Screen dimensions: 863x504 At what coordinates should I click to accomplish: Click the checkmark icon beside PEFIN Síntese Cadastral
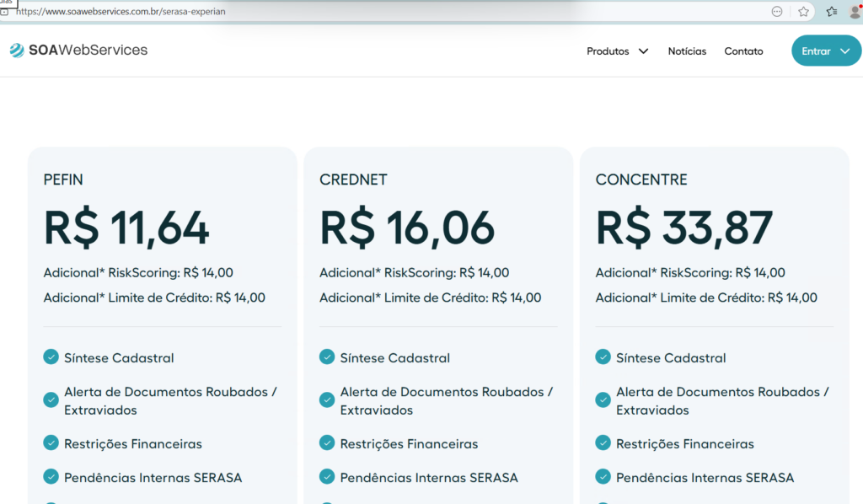pyautogui.click(x=51, y=357)
